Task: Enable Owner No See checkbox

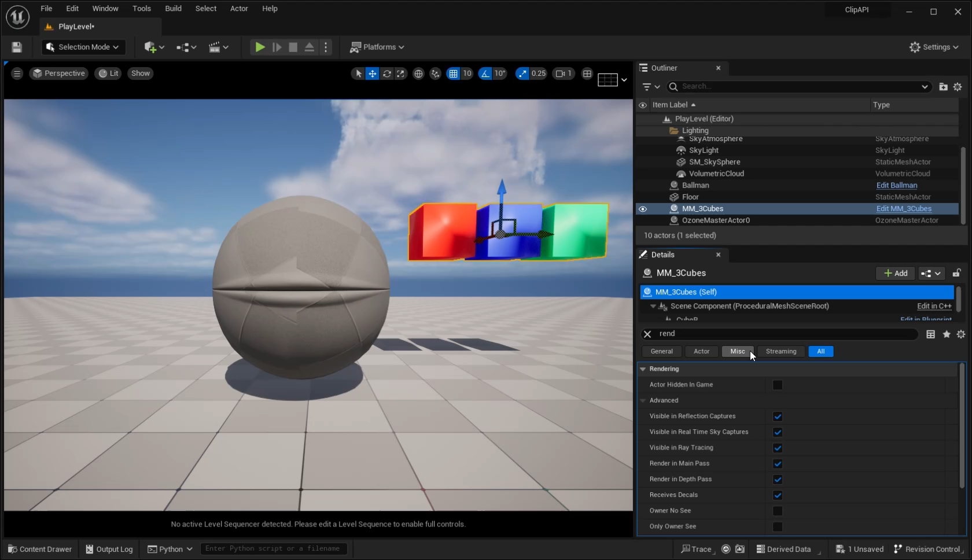Action: point(778,511)
